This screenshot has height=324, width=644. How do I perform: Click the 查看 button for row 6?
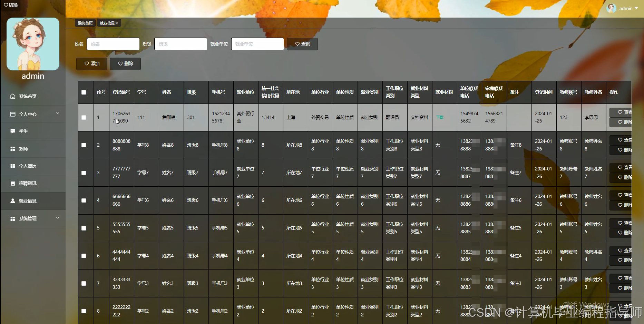621,251
